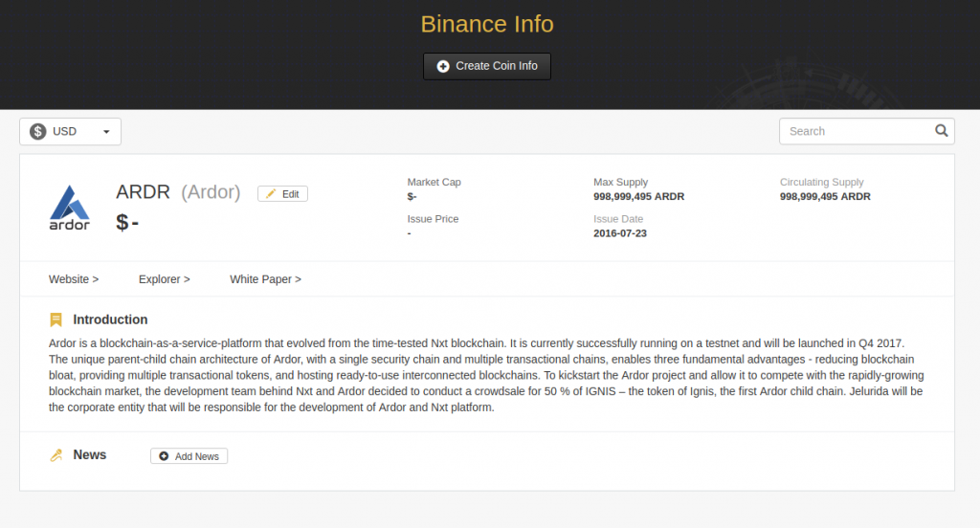Image resolution: width=980 pixels, height=528 pixels.
Task: Expand the currency selector caret arrow
Action: pyautogui.click(x=106, y=132)
